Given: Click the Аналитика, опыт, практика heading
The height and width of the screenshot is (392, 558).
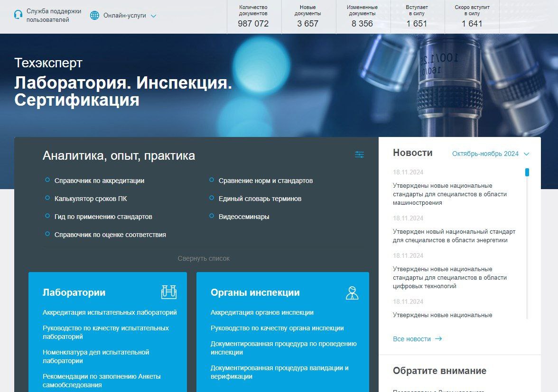Looking at the screenshot, I should 119,155.
